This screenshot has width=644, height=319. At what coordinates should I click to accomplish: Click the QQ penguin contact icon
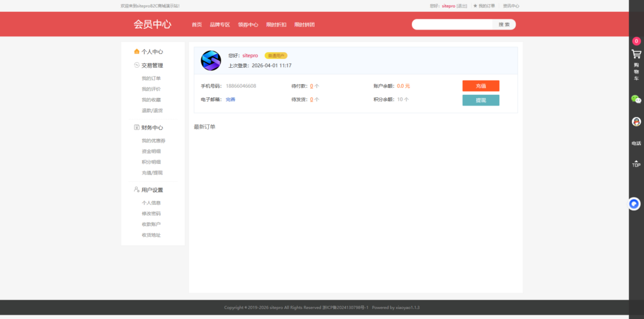pos(636,122)
